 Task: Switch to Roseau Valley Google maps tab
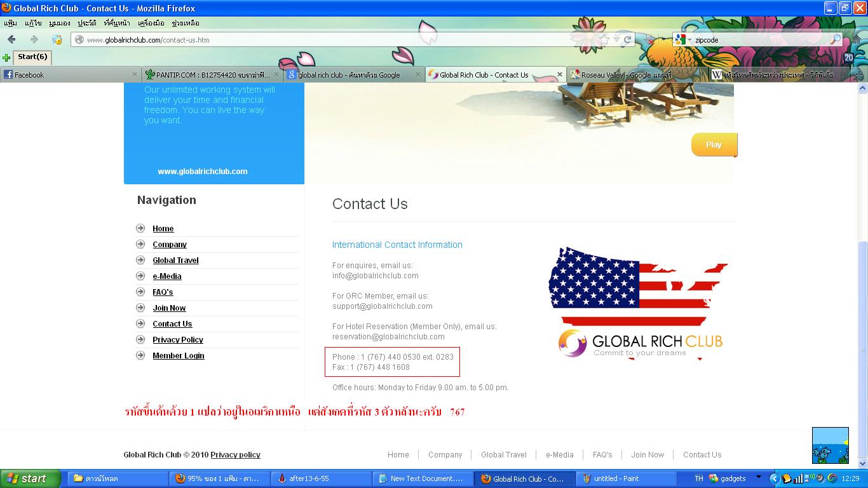point(637,74)
